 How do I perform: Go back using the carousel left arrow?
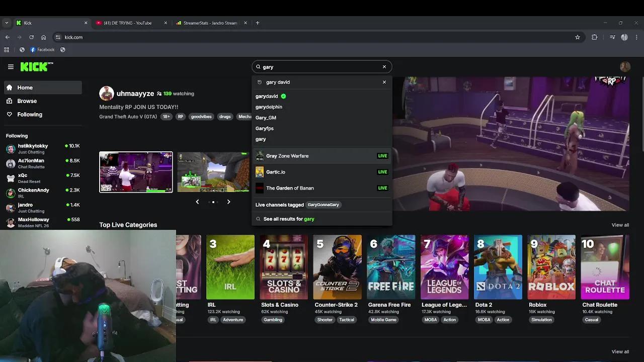tap(197, 202)
